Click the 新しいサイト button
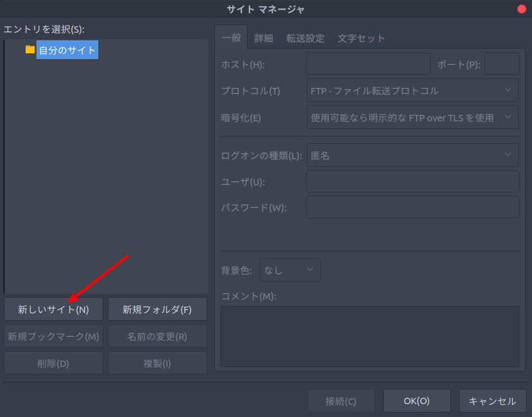 tap(53, 309)
